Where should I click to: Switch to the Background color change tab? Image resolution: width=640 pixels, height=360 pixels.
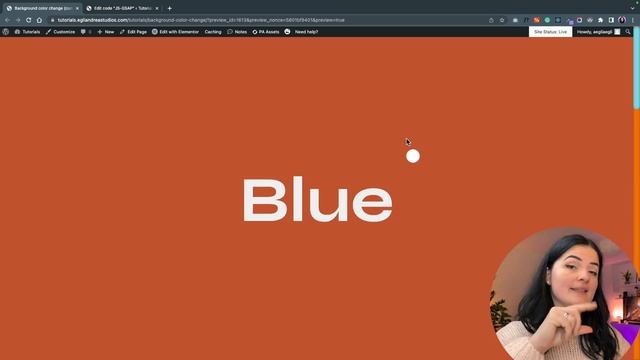[42, 8]
